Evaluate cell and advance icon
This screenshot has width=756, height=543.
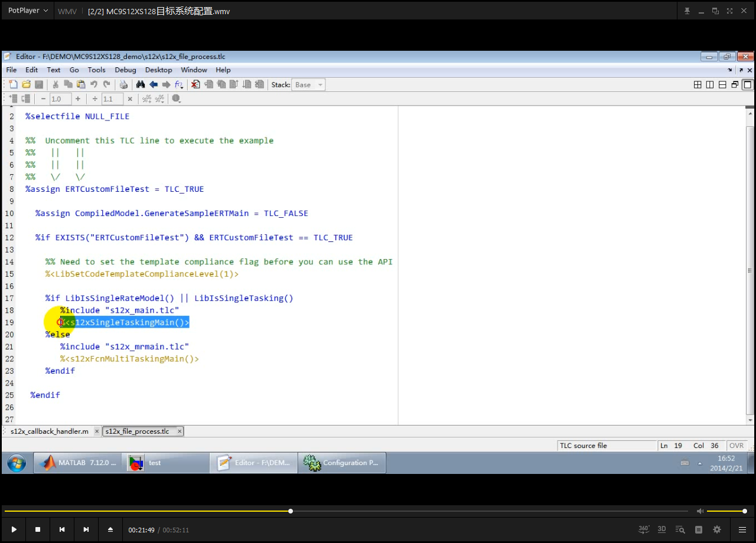coord(25,99)
